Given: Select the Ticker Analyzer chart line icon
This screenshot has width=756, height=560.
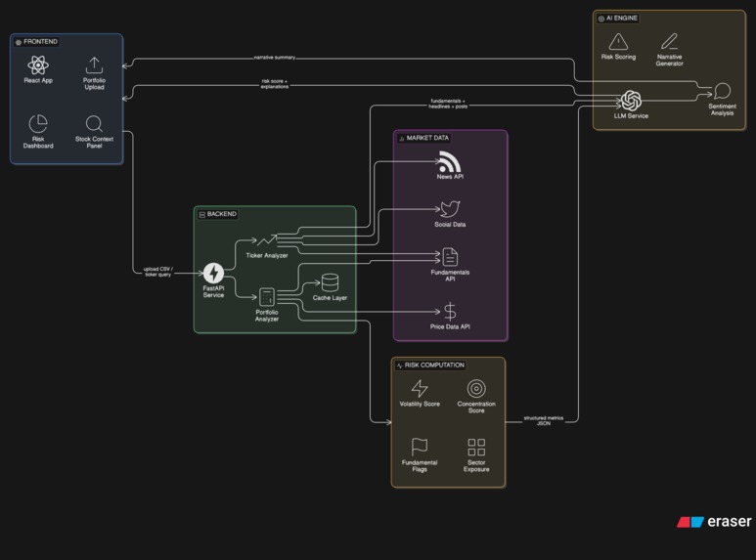Looking at the screenshot, I should (x=267, y=240).
